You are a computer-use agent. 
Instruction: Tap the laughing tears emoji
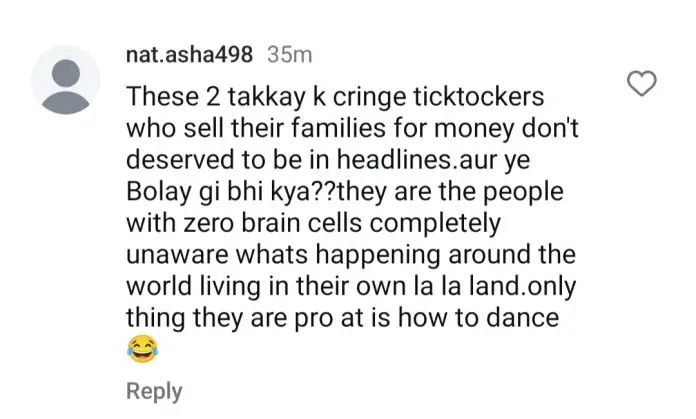pyautogui.click(x=142, y=349)
